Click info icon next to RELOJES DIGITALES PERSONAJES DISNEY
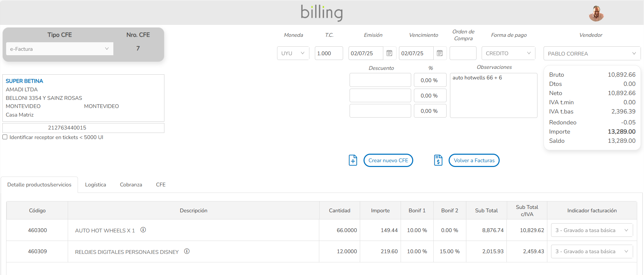The image size is (644, 275). [187, 251]
